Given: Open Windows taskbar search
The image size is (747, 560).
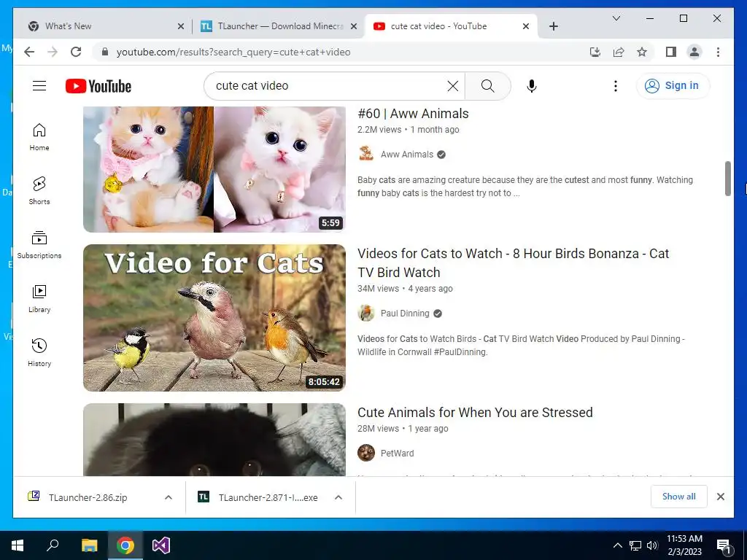Looking at the screenshot, I should pyautogui.click(x=53, y=545).
